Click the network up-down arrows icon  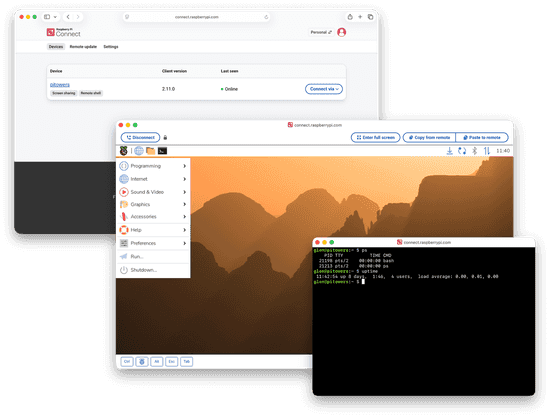(x=487, y=151)
